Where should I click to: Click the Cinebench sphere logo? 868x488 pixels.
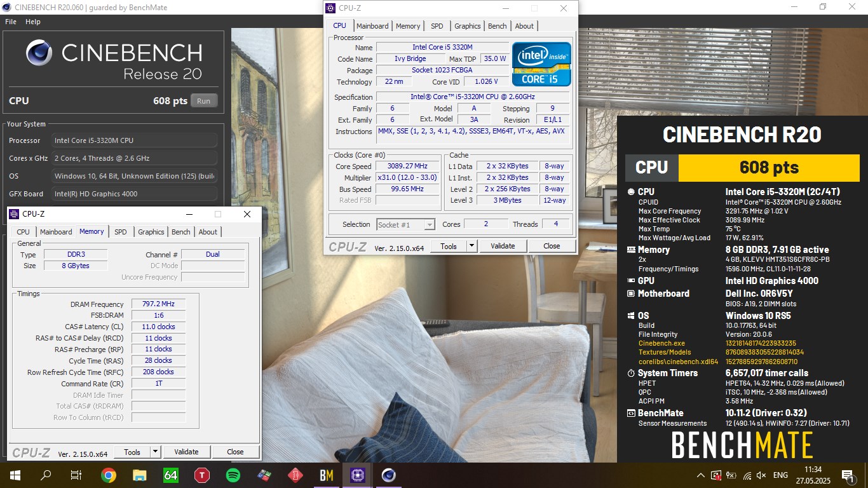39,52
